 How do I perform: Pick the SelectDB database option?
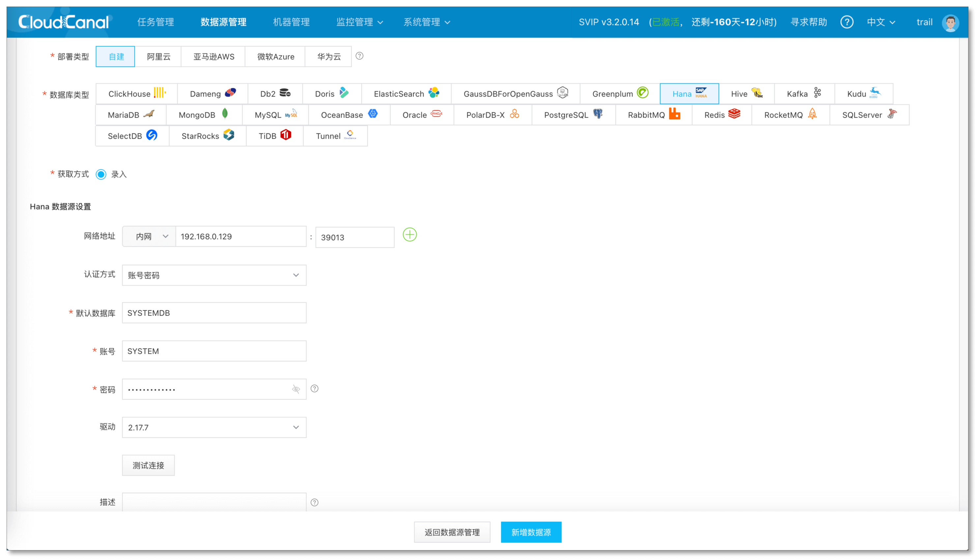coord(132,136)
